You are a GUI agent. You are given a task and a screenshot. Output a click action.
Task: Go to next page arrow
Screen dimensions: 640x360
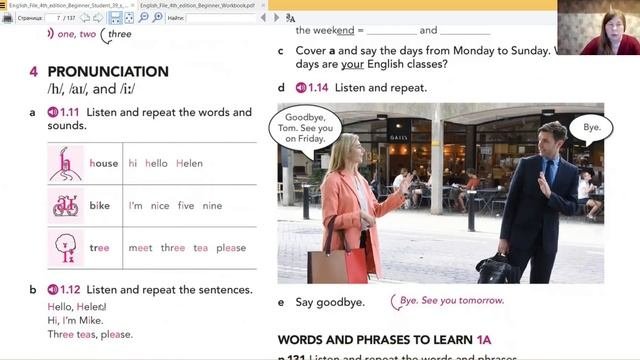click(98, 18)
